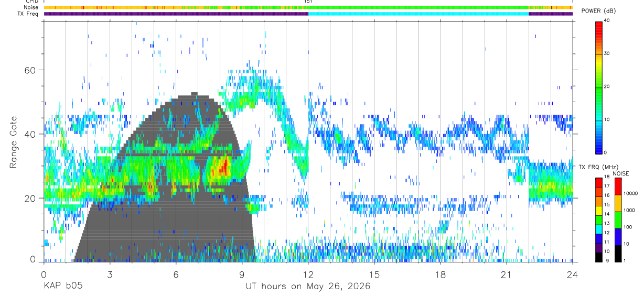
Task: Click the 'Range Gate' y-axis title
Action: (13, 142)
